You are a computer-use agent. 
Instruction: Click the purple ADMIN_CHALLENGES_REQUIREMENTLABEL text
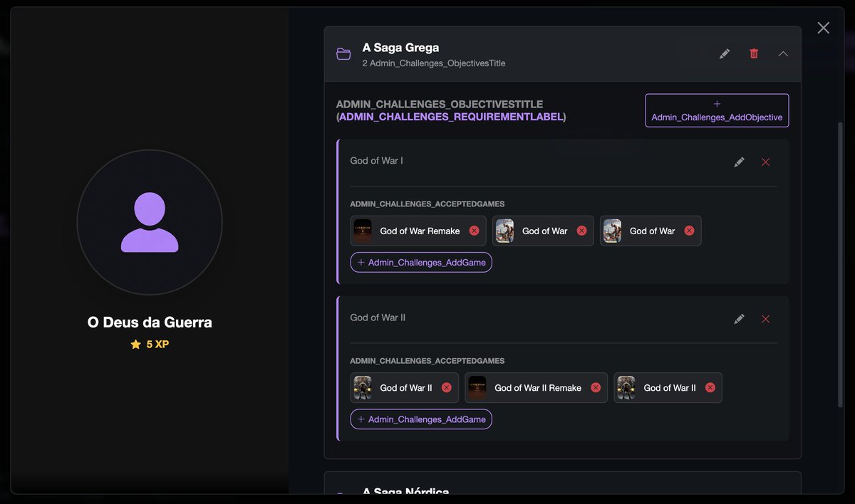coord(450,117)
